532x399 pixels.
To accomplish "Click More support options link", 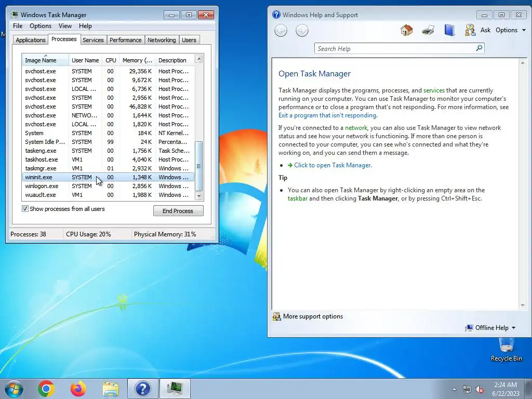I will point(313,316).
